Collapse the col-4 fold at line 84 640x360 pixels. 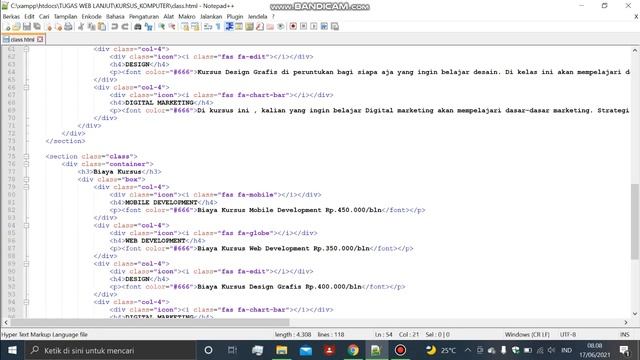[x=27, y=225]
